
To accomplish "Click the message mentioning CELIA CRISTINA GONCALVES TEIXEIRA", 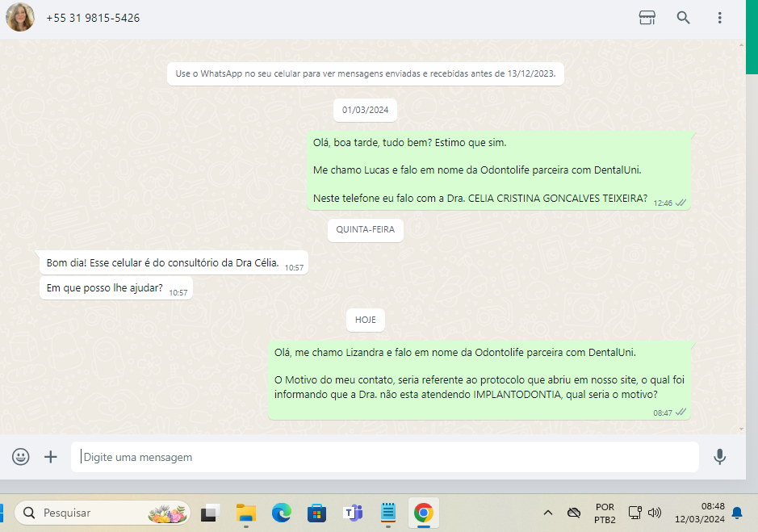I will tap(498, 170).
